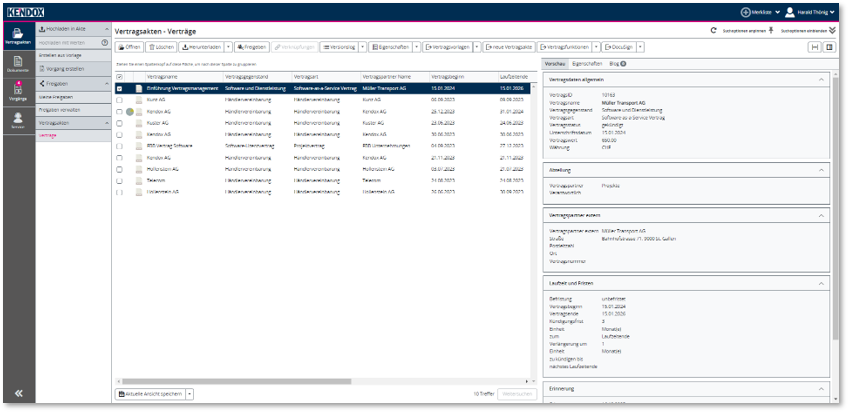Collapse the Vertragsdaten allgemein section
Screen dimensions: 848x412
pyautogui.click(x=821, y=77)
